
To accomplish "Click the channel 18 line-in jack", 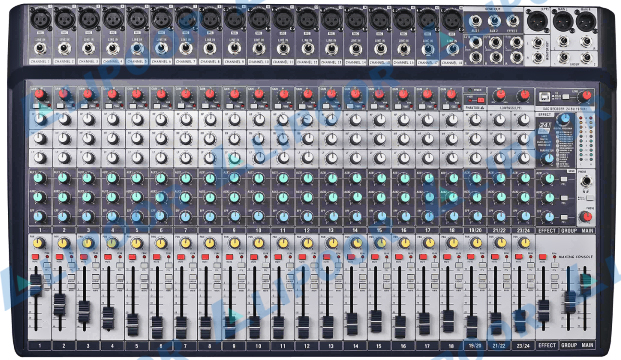I will pos(452,49).
